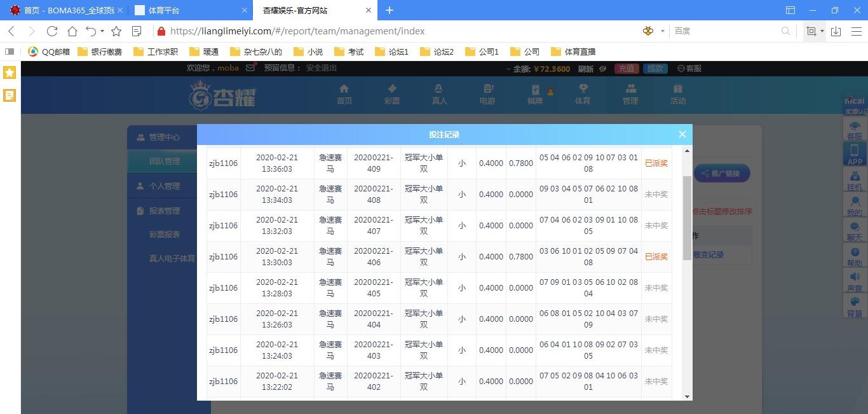868x414 pixels.
Task: Expand the balance dropdown chevron
Action: coord(508,69)
